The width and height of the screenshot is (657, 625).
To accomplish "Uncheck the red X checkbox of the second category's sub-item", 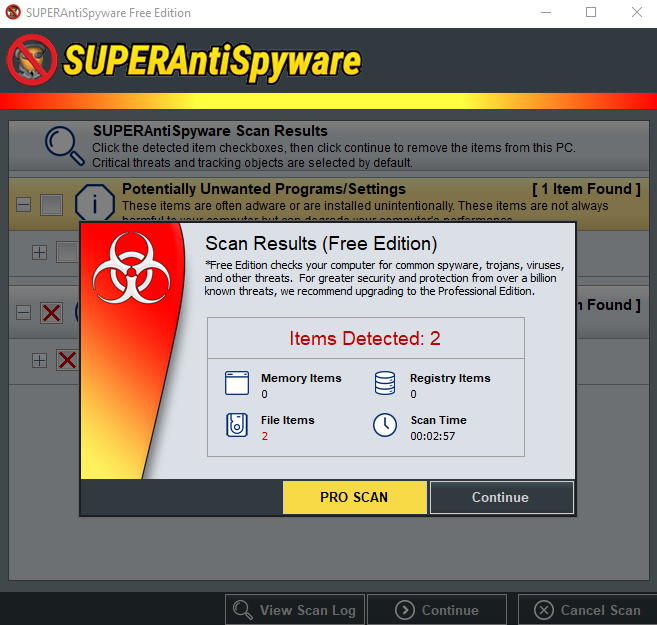I will [67, 360].
